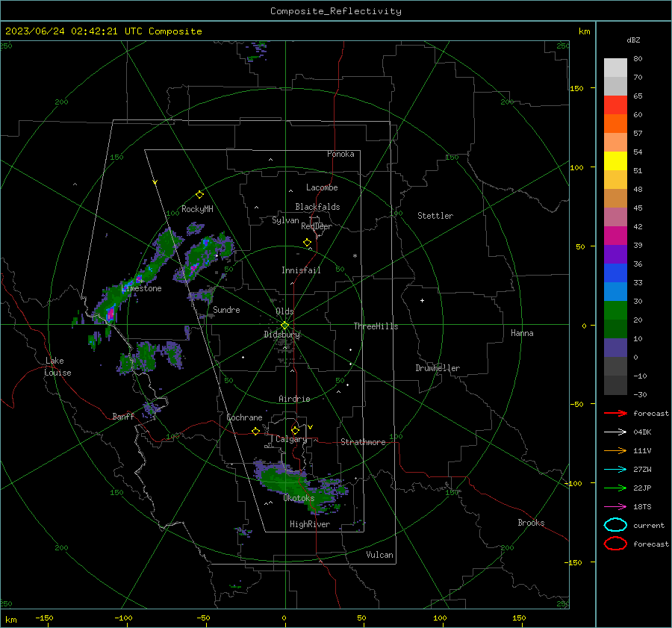Click the yellow diamond marker below RedDeer

tap(307, 243)
